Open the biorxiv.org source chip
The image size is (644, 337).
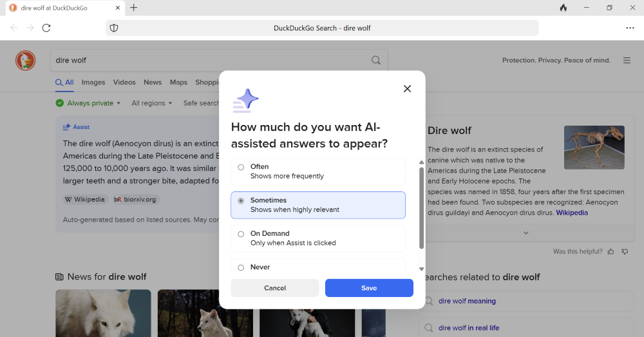[x=135, y=199]
